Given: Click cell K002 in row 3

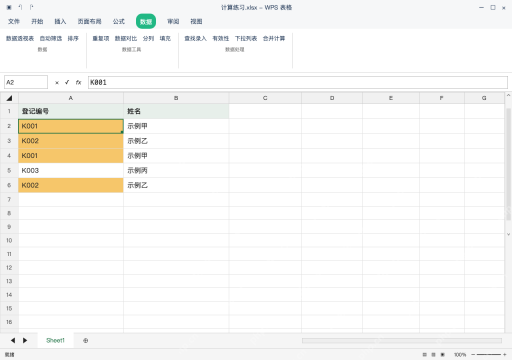Looking at the screenshot, I should [71, 141].
